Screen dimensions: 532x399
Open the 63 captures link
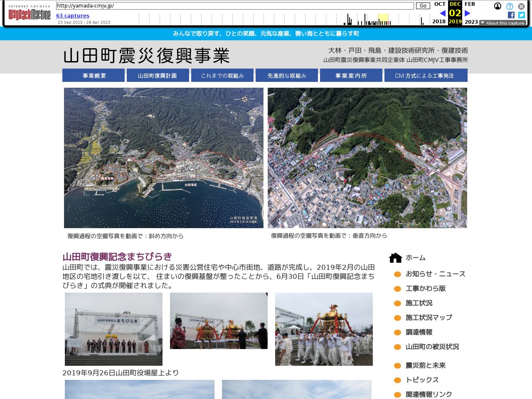[x=73, y=16]
